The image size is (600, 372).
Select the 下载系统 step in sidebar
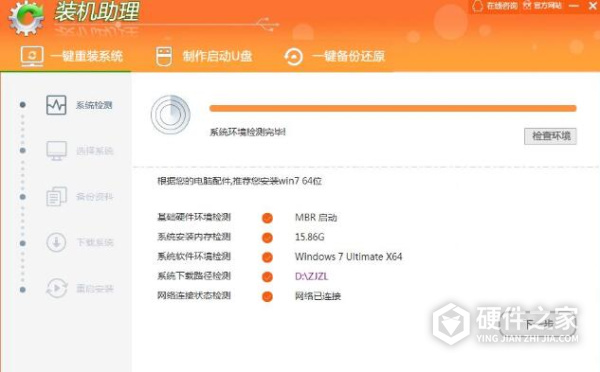[x=79, y=242]
